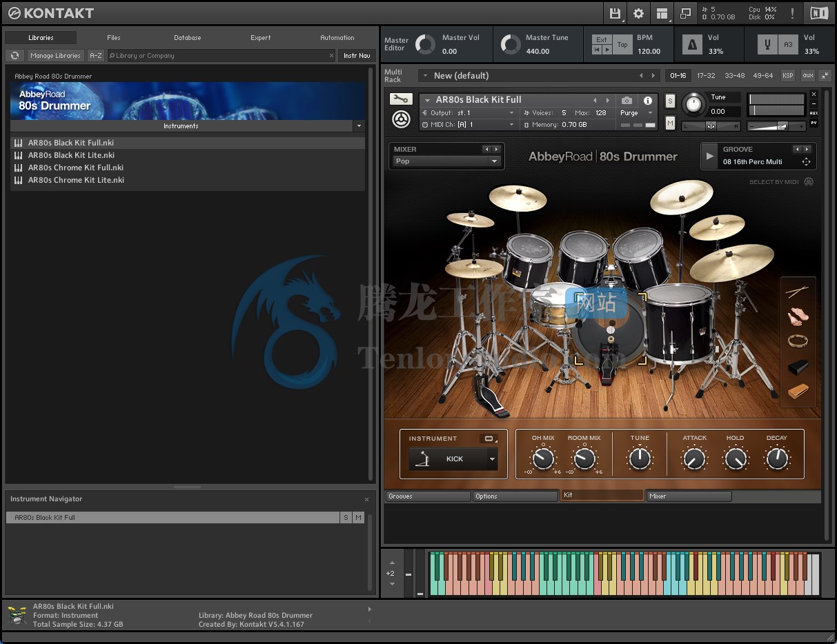Toggle Solo in the Instrument Navigator row
837x644 pixels.
(346, 517)
